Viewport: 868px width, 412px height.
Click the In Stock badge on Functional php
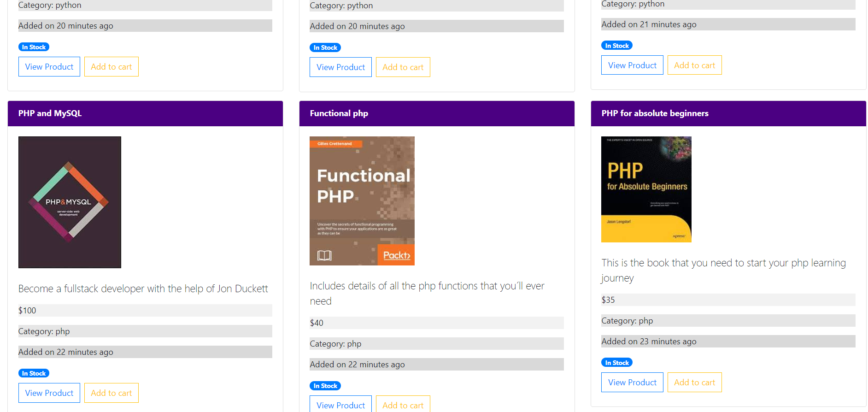click(x=325, y=386)
